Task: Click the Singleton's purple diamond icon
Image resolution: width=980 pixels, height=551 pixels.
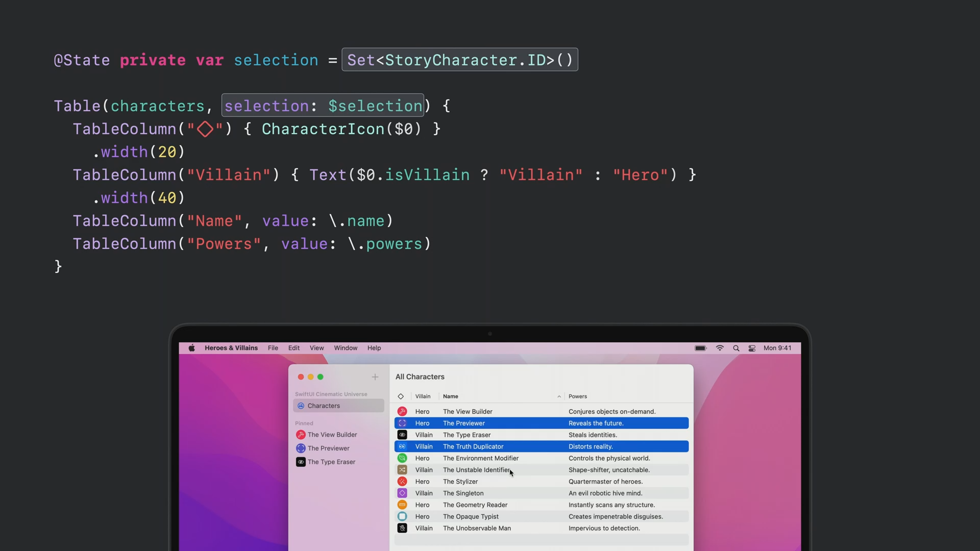Action: point(402,493)
